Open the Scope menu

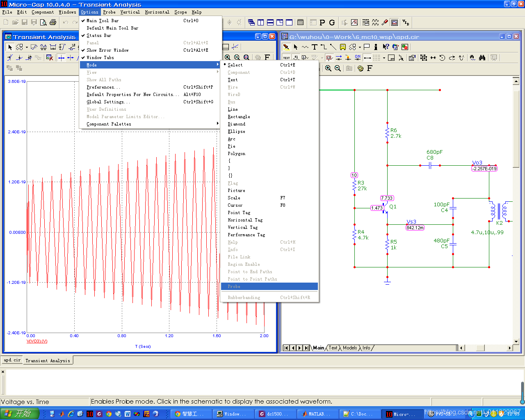coord(180,12)
